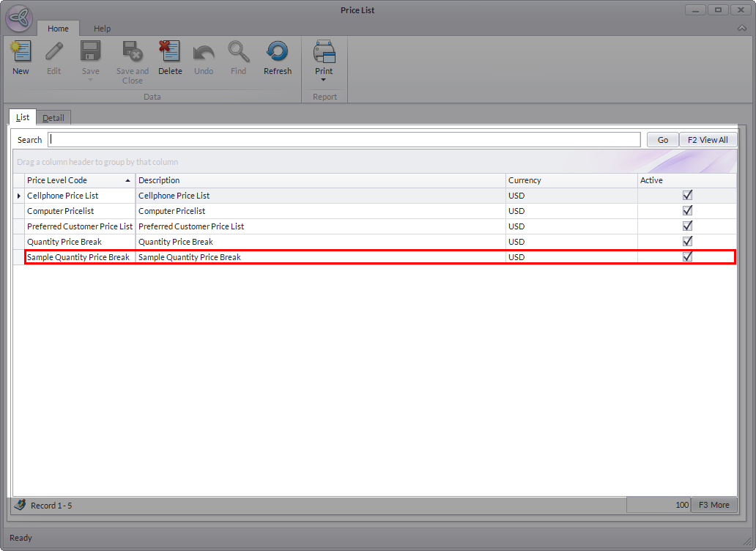The width and height of the screenshot is (756, 551).
Task: Select the Preferred Customer Price List row
Action: tap(80, 226)
